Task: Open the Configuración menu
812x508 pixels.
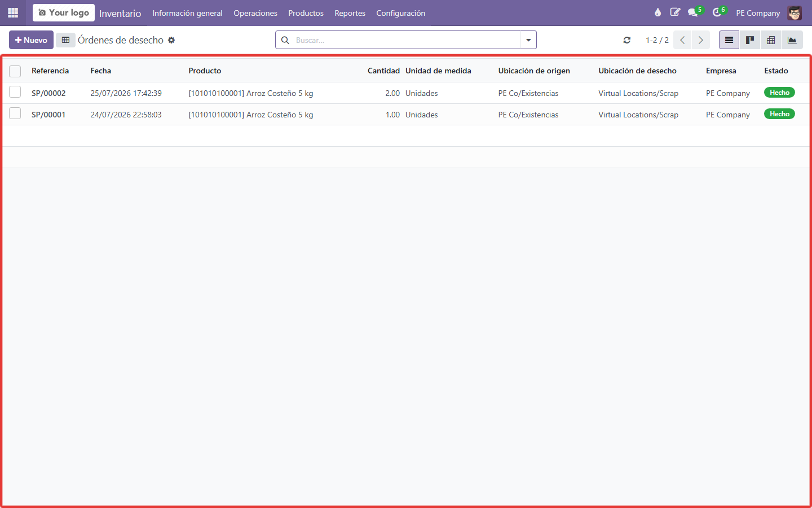Action: (x=401, y=13)
